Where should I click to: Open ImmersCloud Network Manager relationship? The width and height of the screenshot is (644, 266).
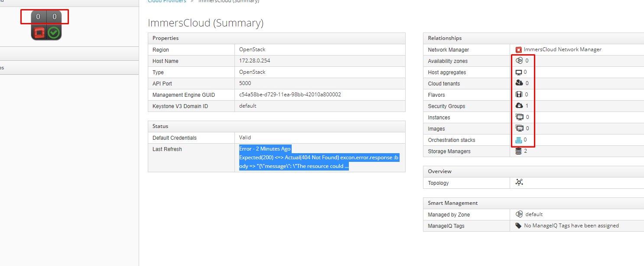coord(558,49)
